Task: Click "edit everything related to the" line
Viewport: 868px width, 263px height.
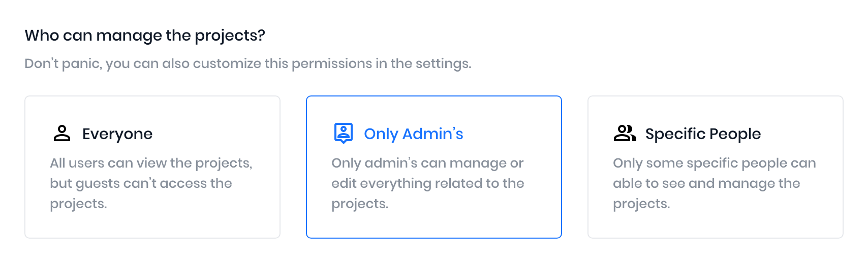Action: (427, 183)
